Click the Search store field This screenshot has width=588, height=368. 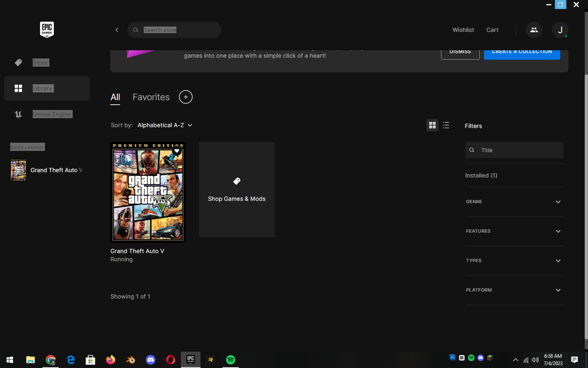174,30
